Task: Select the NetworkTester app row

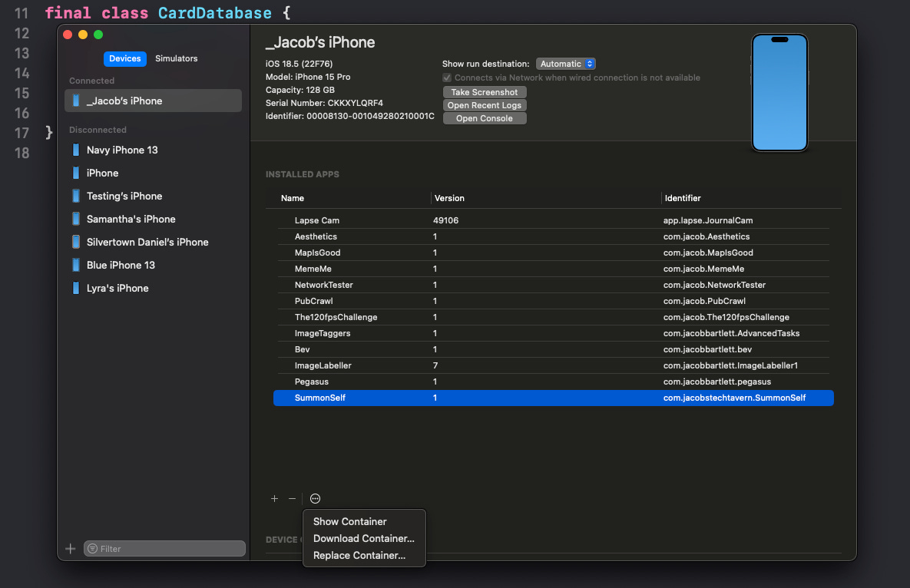Action: click(x=554, y=285)
